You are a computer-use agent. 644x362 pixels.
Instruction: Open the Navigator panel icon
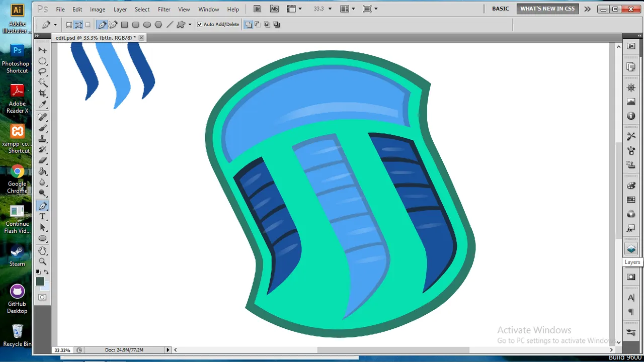[x=631, y=87]
